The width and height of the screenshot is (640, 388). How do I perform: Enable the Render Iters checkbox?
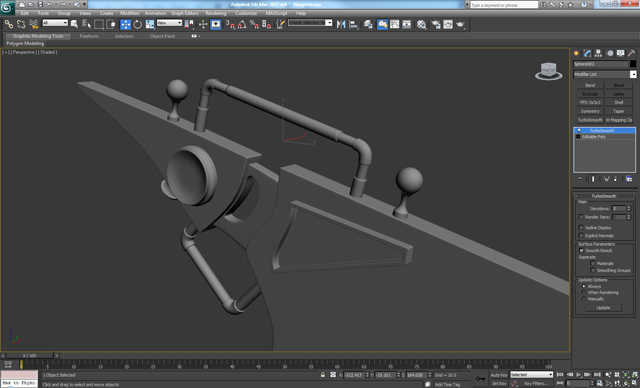(581, 217)
